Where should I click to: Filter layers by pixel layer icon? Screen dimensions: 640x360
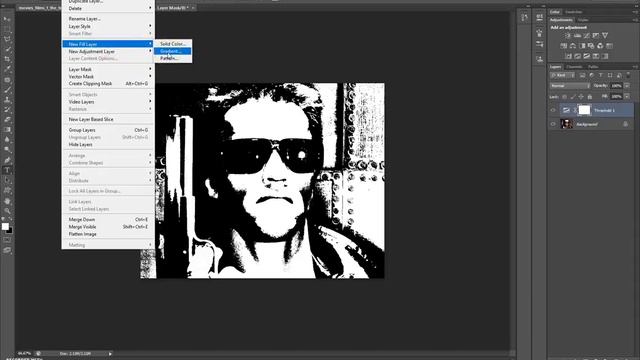582,76
